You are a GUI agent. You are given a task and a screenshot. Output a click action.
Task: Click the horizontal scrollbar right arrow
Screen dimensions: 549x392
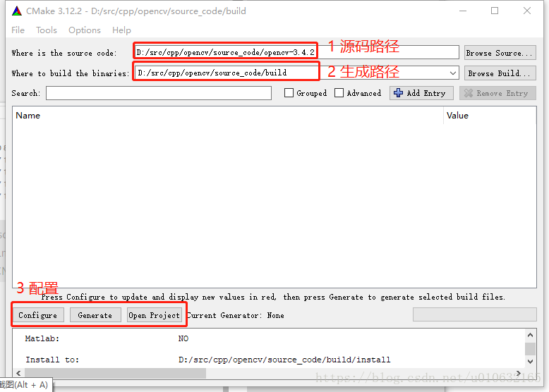tap(519, 373)
